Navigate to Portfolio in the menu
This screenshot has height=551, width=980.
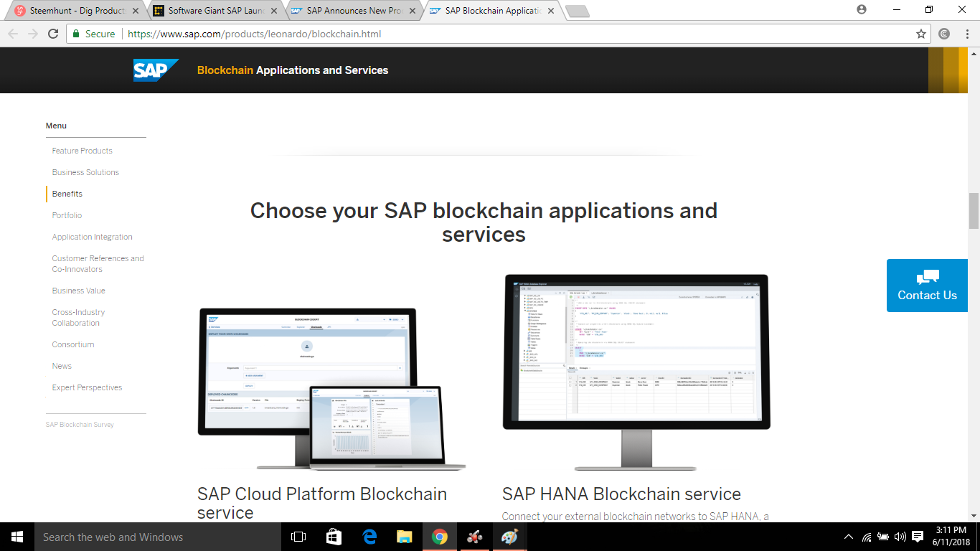pos(67,215)
